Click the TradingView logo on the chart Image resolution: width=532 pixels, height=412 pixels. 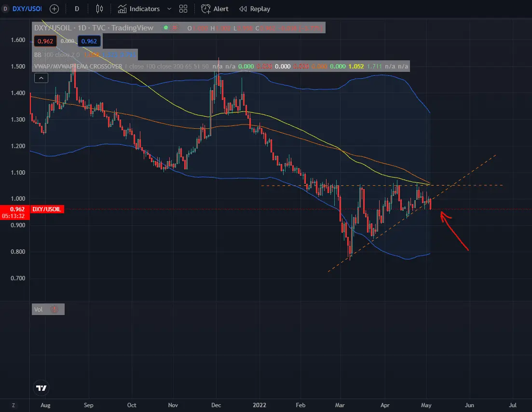point(41,388)
